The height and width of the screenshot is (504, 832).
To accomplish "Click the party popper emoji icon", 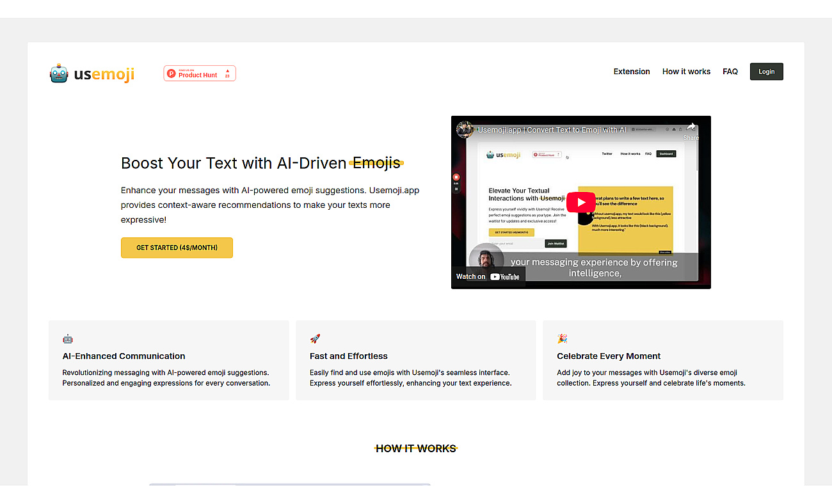I will (562, 339).
